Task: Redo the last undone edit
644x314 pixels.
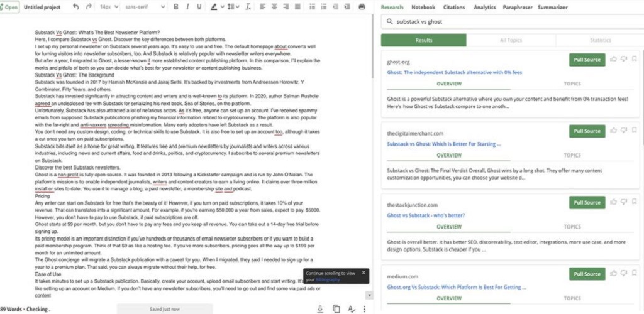Action: point(89,7)
